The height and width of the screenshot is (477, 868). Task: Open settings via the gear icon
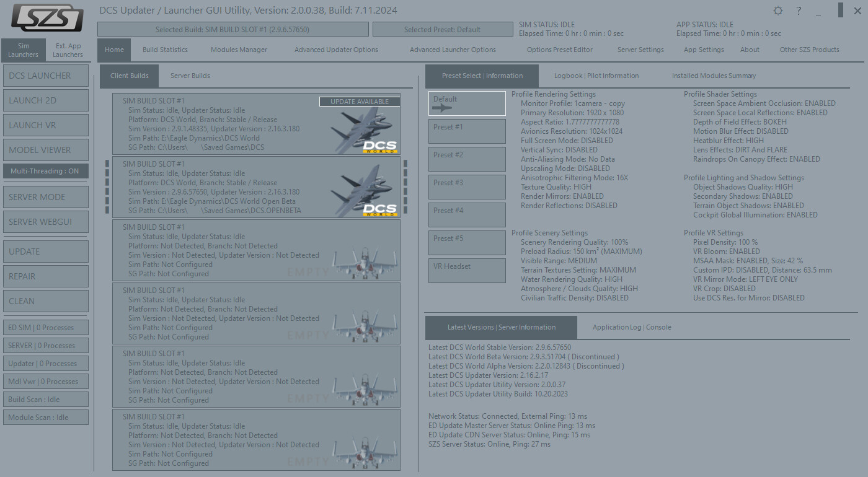coord(778,11)
